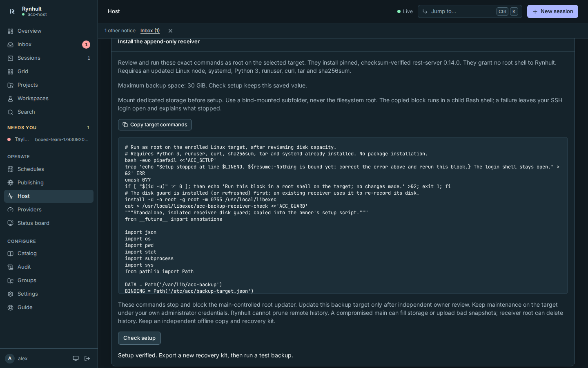Click the 'Setup verified' status message
This screenshot has height=368, width=588.
pyautogui.click(x=205, y=355)
